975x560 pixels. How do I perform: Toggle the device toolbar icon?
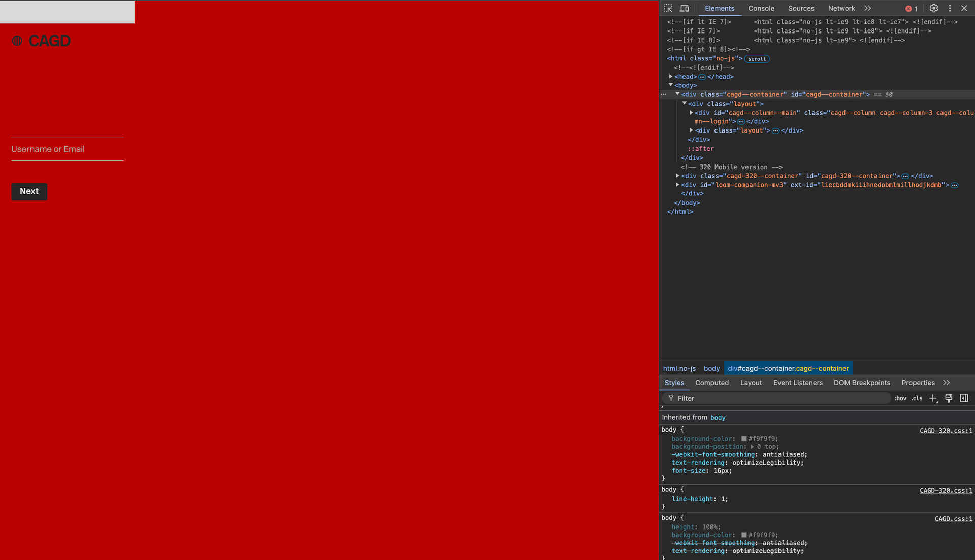pyautogui.click(x=685, y=8)
